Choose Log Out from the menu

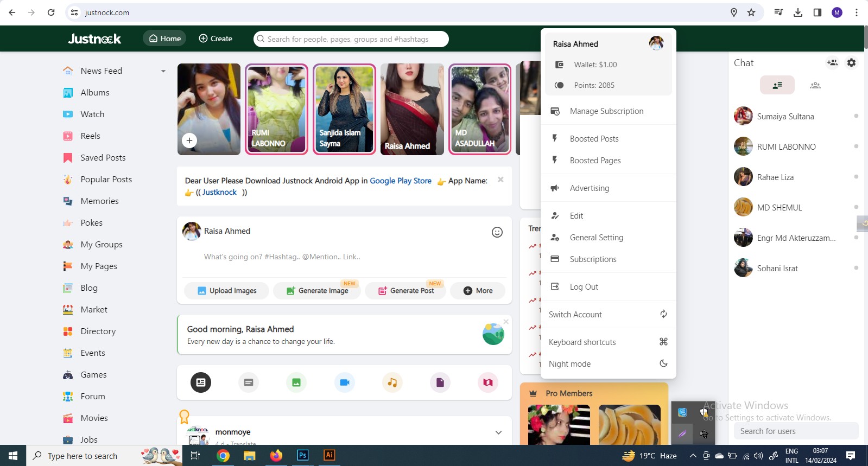coord(609,287)
